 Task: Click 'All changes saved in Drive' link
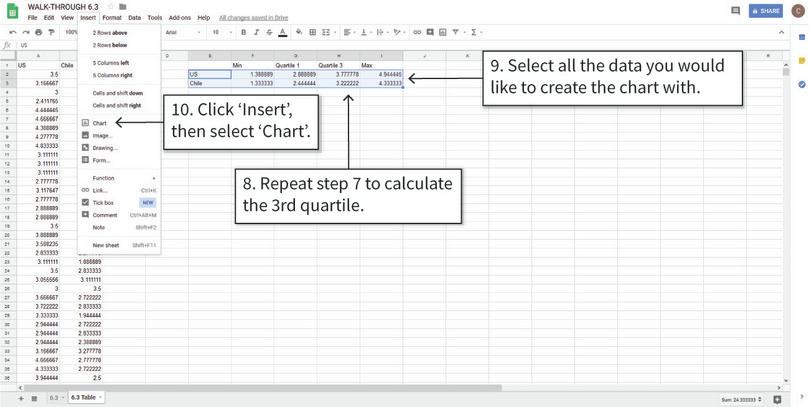coord(253,18)
